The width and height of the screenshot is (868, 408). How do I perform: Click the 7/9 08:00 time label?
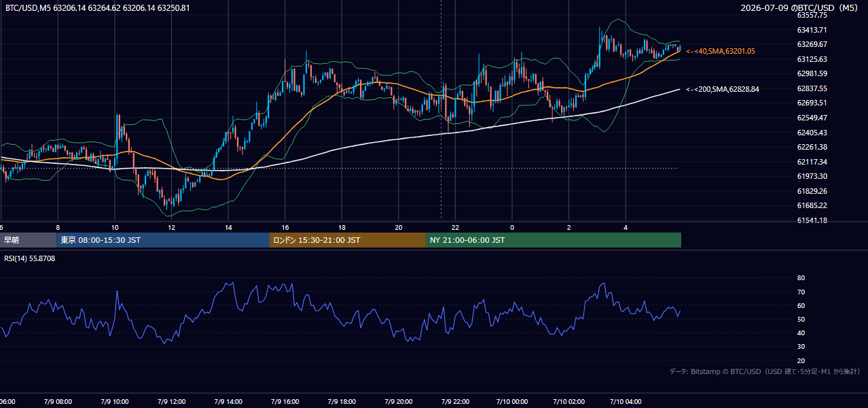(x=58, y=401)
